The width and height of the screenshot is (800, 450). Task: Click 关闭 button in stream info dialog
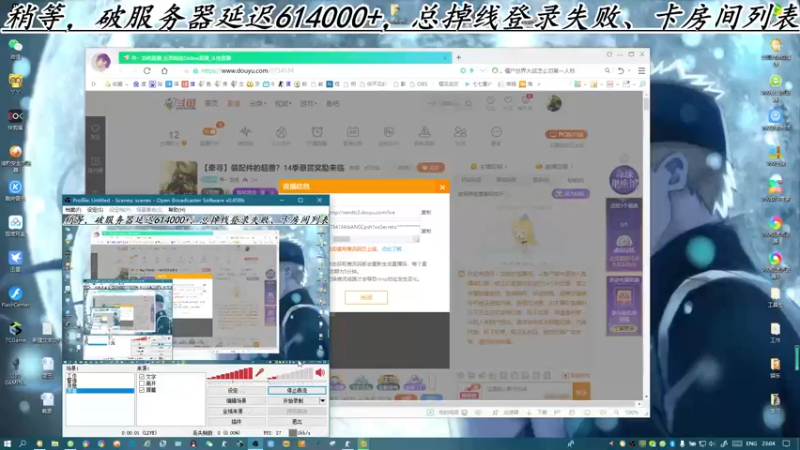pos(366,297)
